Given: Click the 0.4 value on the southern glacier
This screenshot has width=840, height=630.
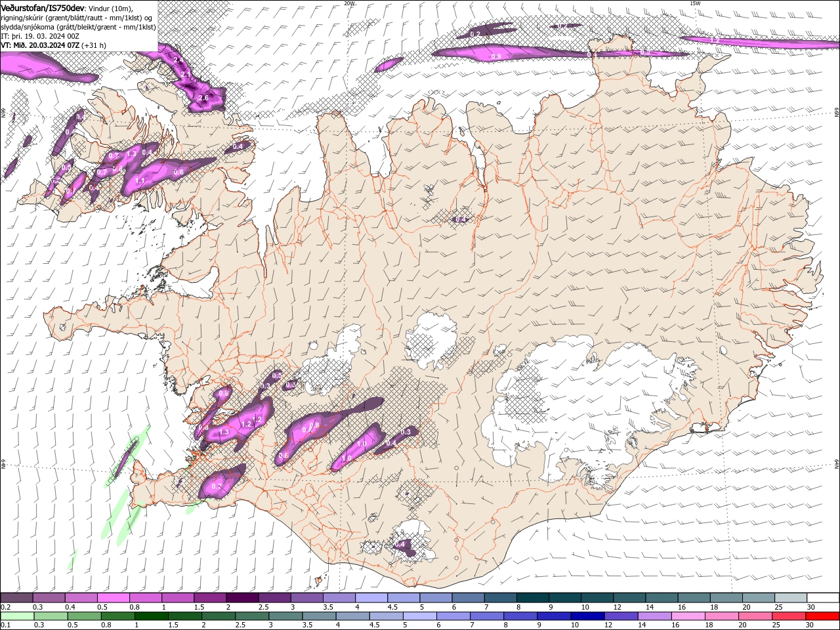Looking at the screenshot, I should [400, 545].
